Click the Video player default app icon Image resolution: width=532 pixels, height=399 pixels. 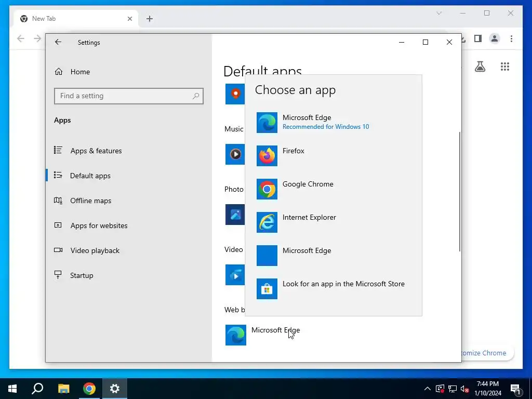point(235,275)
